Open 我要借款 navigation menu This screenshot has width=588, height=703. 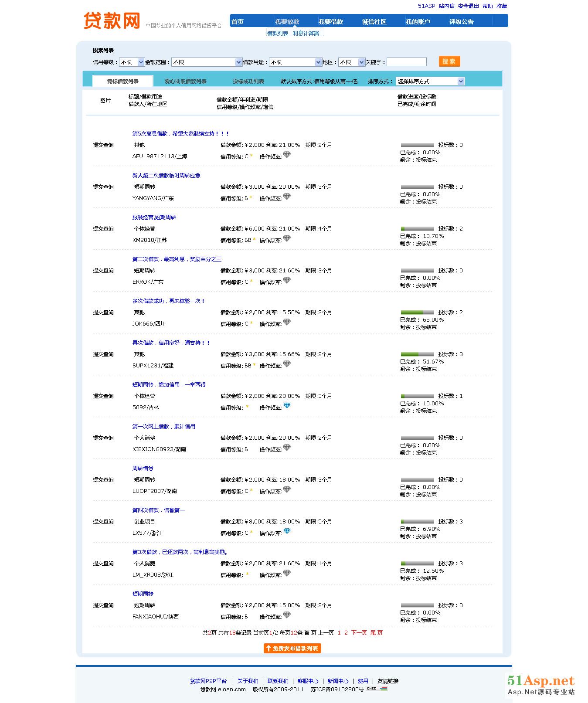(x=331, y=22)
